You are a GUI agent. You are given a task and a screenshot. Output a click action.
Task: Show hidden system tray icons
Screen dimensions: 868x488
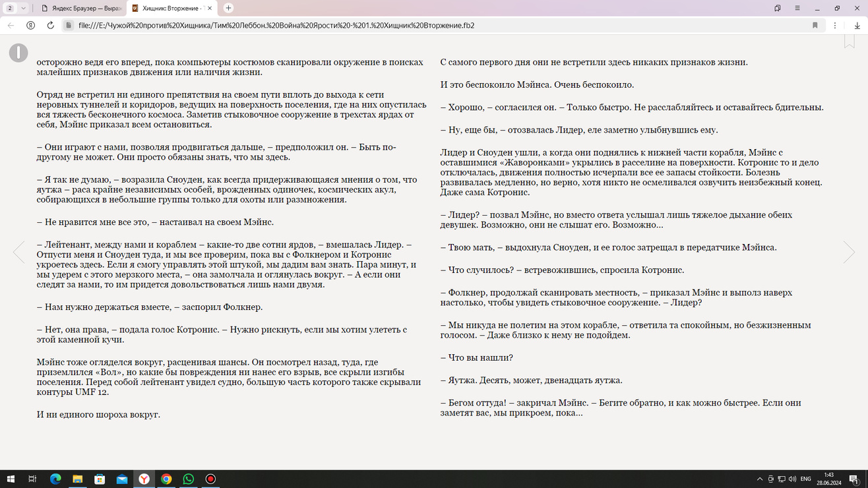click(760, 479)
